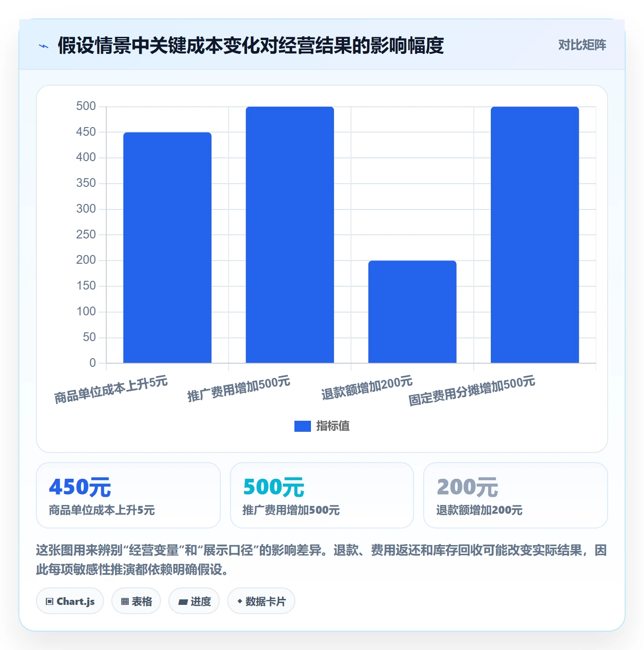644x650 pixels.
Task: Click the 商品单位成本上升5元 bar in chart
Action: tap(167, 248)
